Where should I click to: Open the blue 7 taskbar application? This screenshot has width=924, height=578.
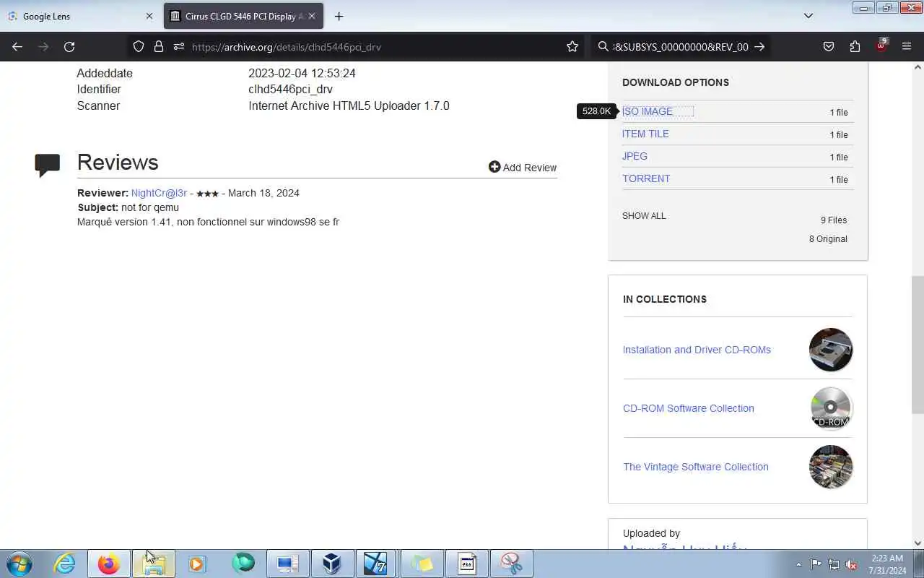click(x=377, y=564)
